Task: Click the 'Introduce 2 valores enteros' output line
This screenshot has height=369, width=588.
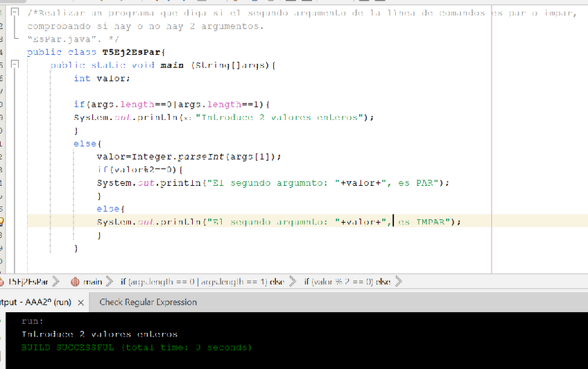Action: click(x=99, y=334)
